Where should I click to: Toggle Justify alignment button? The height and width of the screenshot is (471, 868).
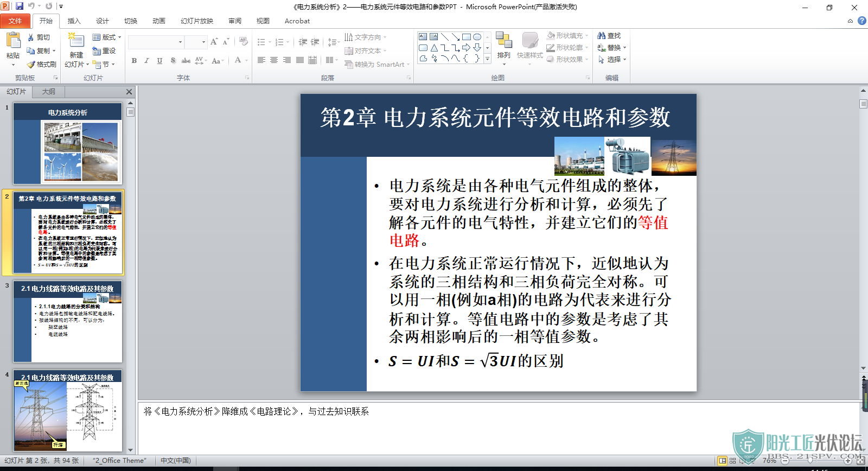[x=300, y=60]
